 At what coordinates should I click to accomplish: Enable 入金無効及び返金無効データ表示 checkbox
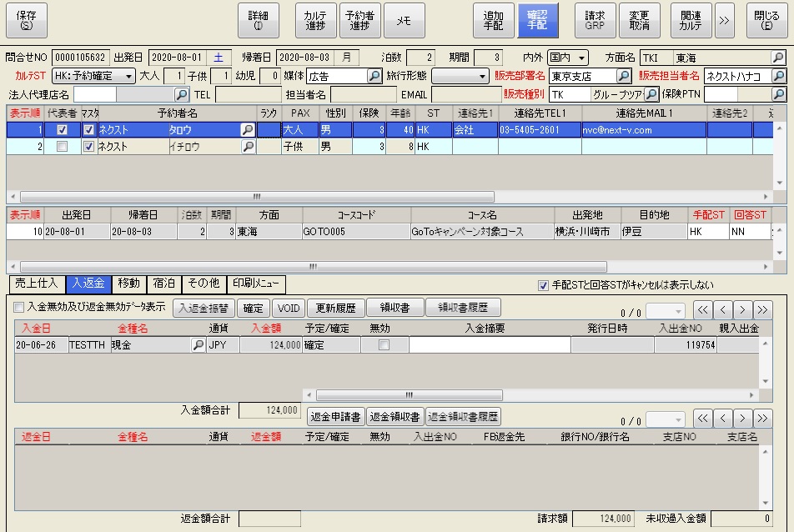(18, 307)
